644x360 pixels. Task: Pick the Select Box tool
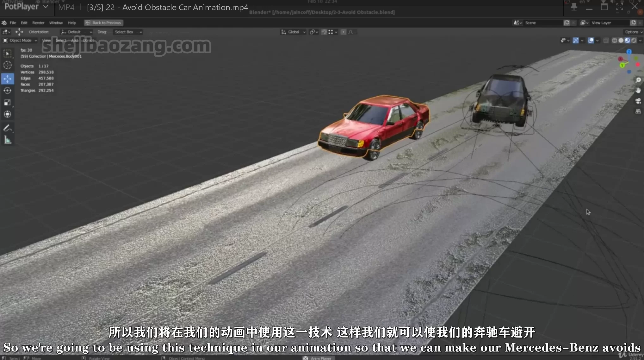(8, 54)
